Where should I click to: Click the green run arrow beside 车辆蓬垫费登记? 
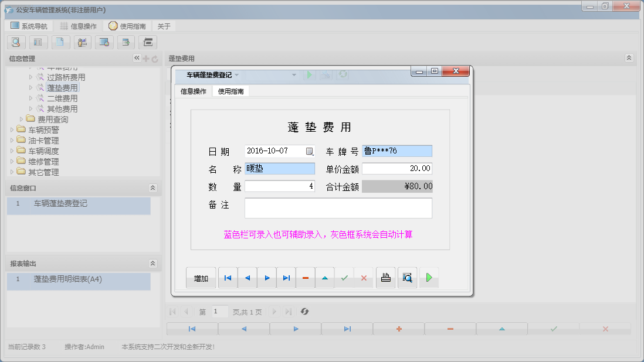310,75
